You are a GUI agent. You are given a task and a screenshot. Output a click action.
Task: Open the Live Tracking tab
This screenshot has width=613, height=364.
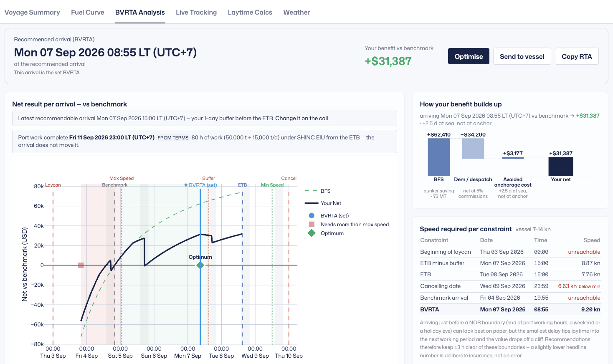coord(196,13)
